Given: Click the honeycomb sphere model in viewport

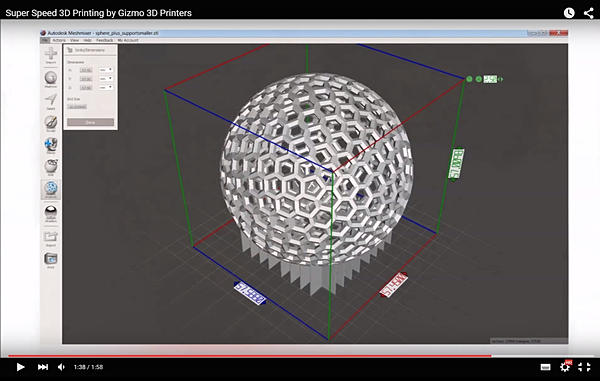Looking at the screenshot, I should click(316, 168).
